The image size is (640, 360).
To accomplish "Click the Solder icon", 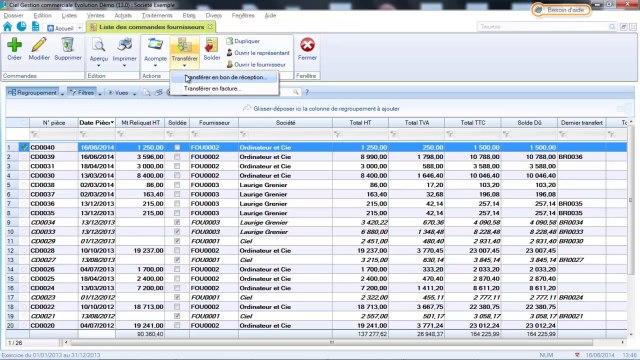I will coord(211,45).
